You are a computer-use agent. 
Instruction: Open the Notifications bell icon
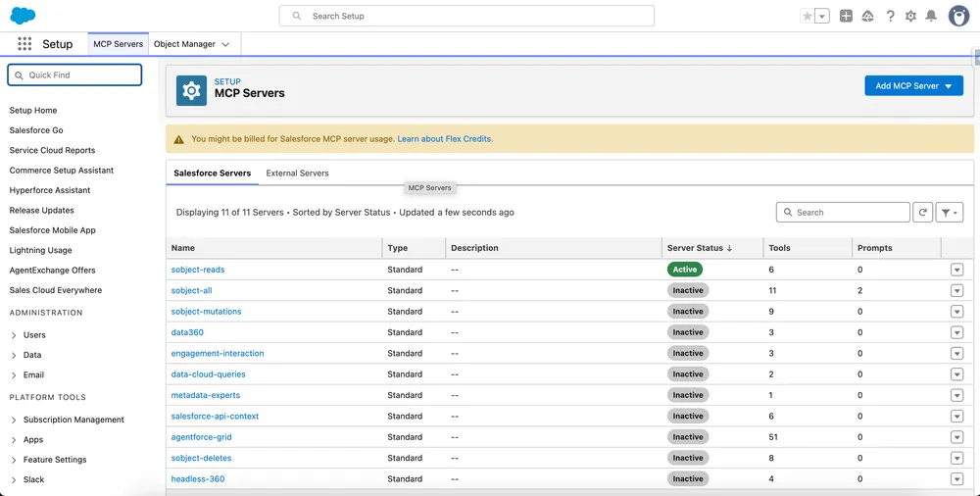tap(931, 17)
